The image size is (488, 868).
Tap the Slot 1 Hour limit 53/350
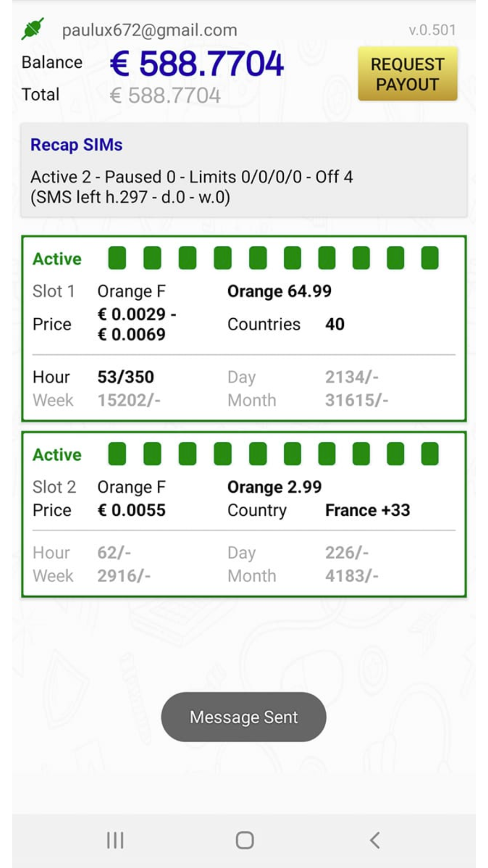pyautogui.click(x=126, y=377)
